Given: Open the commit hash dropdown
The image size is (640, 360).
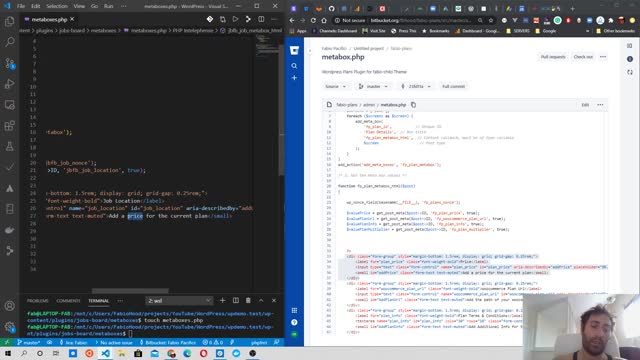Looking at the screenshot, I should [x=416, y=87].
